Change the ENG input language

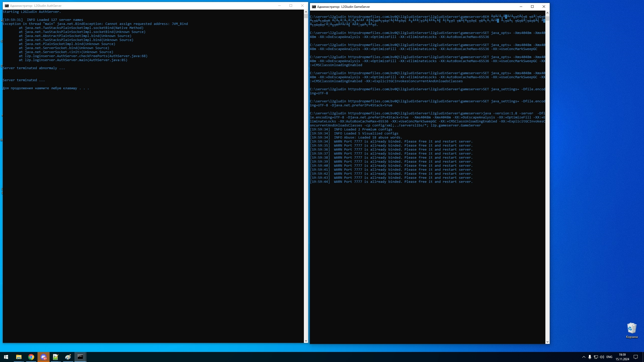tap(609, 357)
